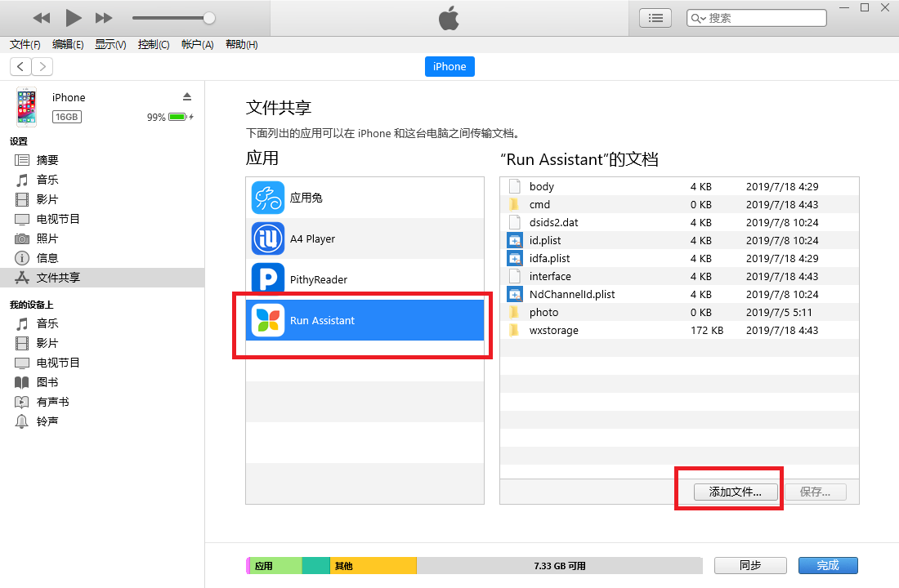Screen dimensions: 899x588
Task: Click the Apple logo at top center
Action: (x=449, y=18)
